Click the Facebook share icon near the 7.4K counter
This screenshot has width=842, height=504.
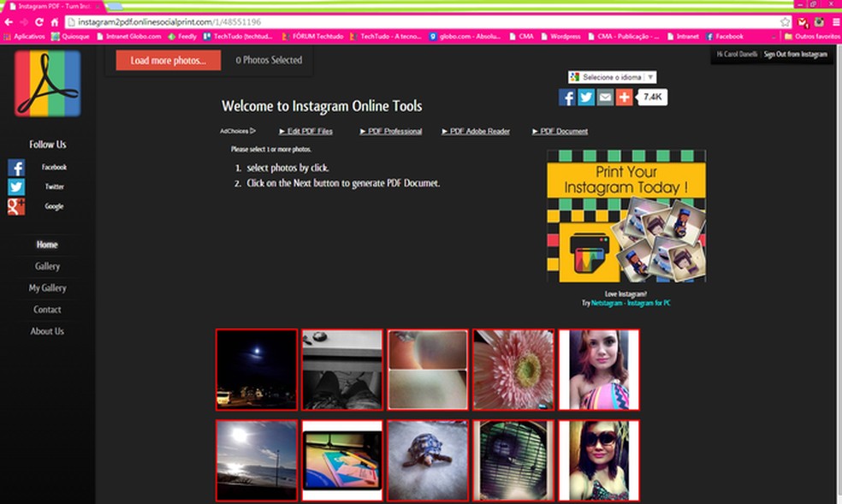566,97
